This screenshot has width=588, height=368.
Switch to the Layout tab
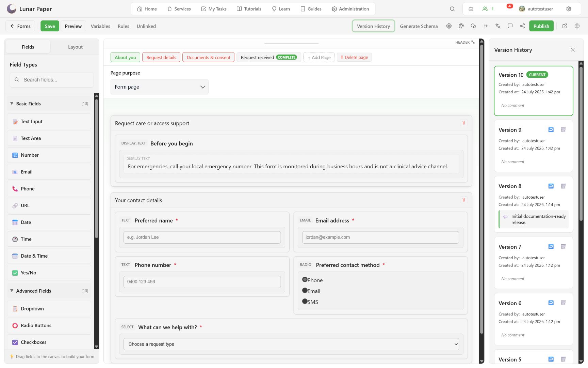coord(75,47)
